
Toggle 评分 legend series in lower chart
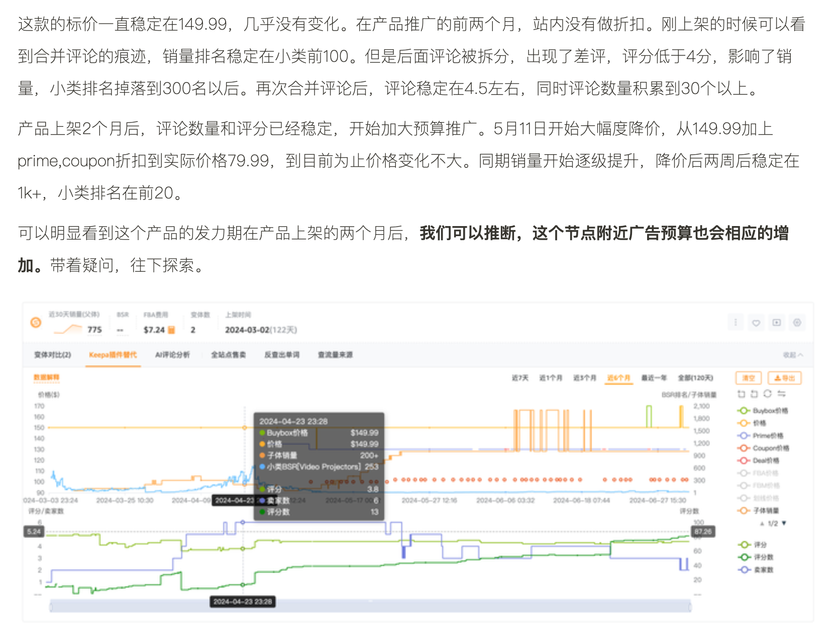coord(752,545)
